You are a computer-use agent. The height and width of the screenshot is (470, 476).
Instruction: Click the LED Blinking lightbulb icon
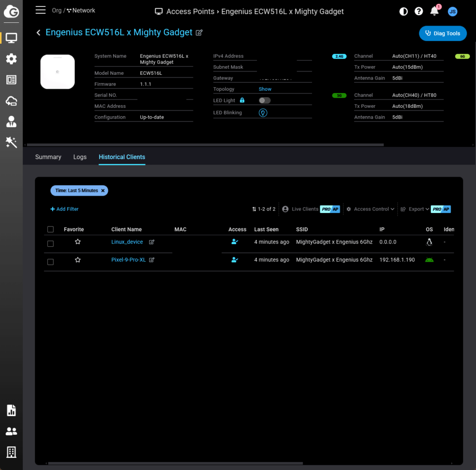[263, 113]
